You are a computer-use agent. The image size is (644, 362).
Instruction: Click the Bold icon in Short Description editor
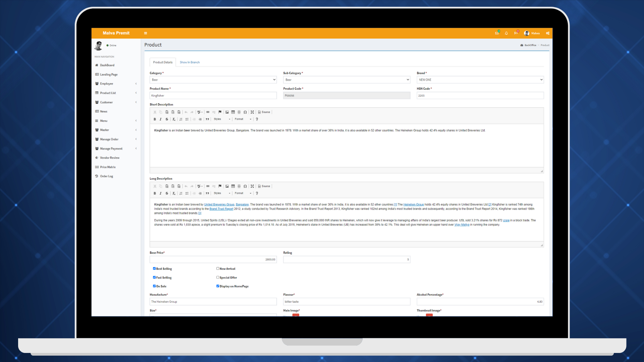(x=155, y=119)
